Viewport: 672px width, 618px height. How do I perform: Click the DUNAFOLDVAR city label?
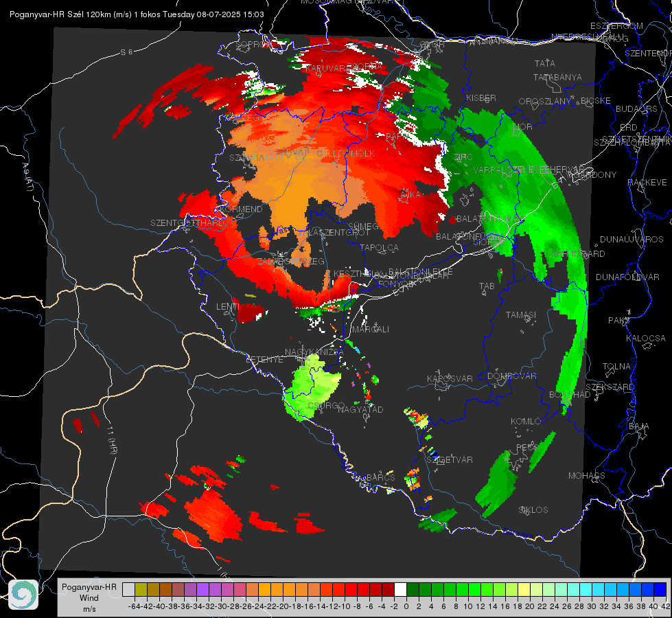tap(627, 277)
